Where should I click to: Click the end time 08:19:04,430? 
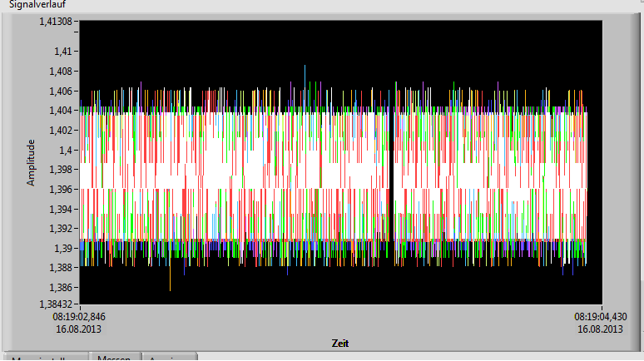tap(601, 317)
